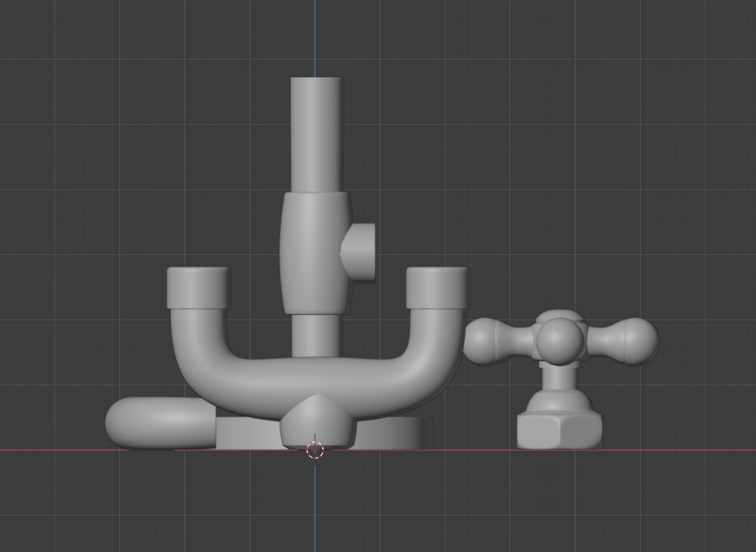
Task: Select the short pipe segment below the valve body
Action: click(x=316, y=336)
